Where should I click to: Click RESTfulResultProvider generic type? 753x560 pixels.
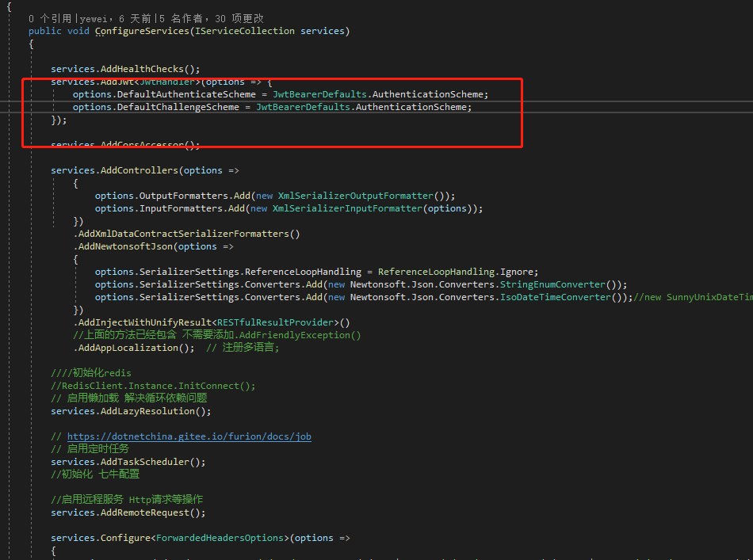[x=276, y=322]
